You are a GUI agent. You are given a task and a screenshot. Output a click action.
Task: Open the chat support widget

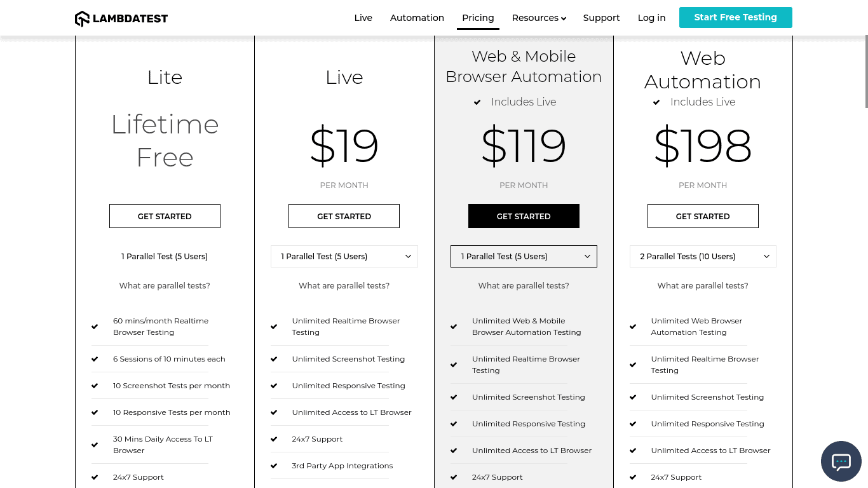[841, 461]
